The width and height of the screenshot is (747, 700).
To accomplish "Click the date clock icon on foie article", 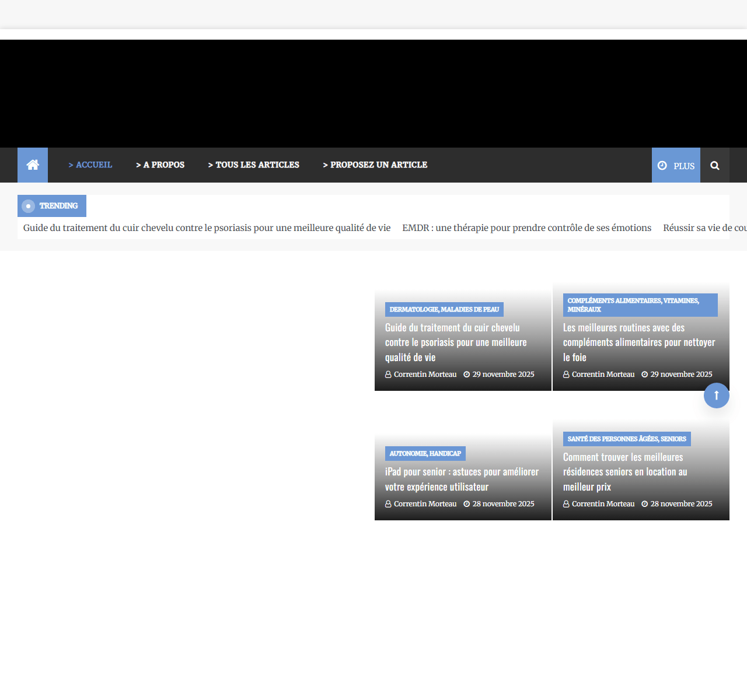I will click(x=645, y=374).
